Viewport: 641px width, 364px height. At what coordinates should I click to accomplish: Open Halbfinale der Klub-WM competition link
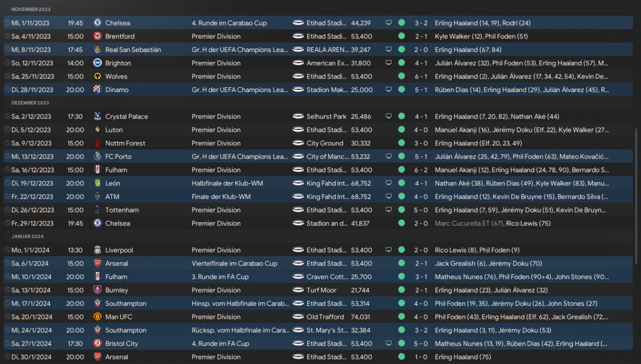[x=227, y=183]
